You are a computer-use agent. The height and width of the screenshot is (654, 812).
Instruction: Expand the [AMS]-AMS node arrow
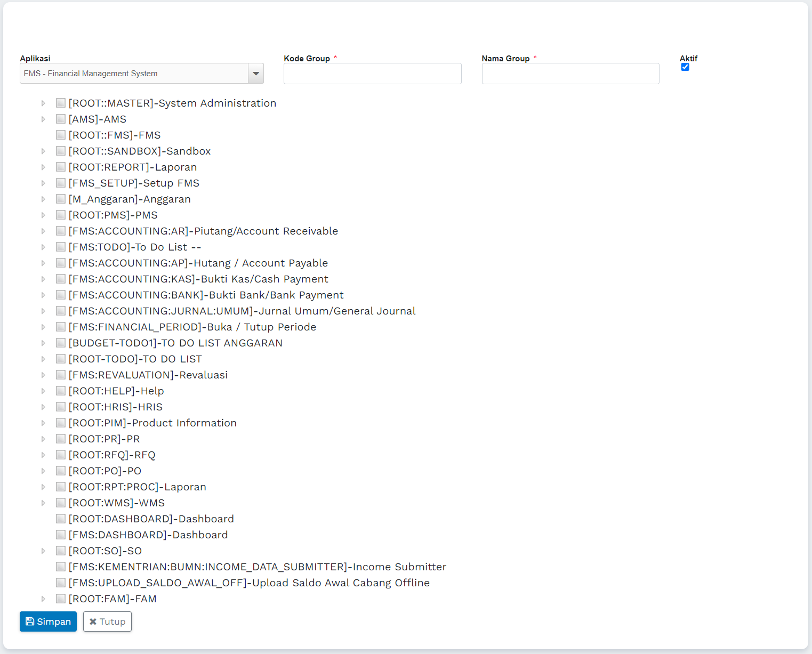pyautogui.click(x=44, y=119)
